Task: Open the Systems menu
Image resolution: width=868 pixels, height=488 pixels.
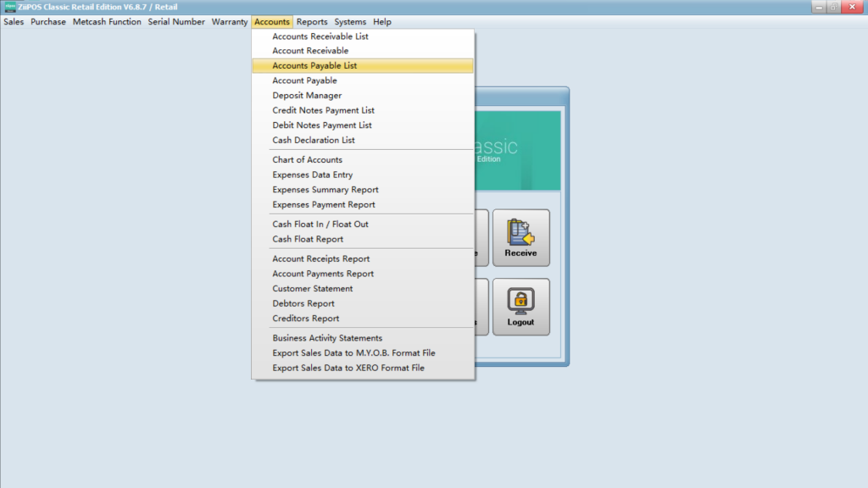Action: [350, 22]
